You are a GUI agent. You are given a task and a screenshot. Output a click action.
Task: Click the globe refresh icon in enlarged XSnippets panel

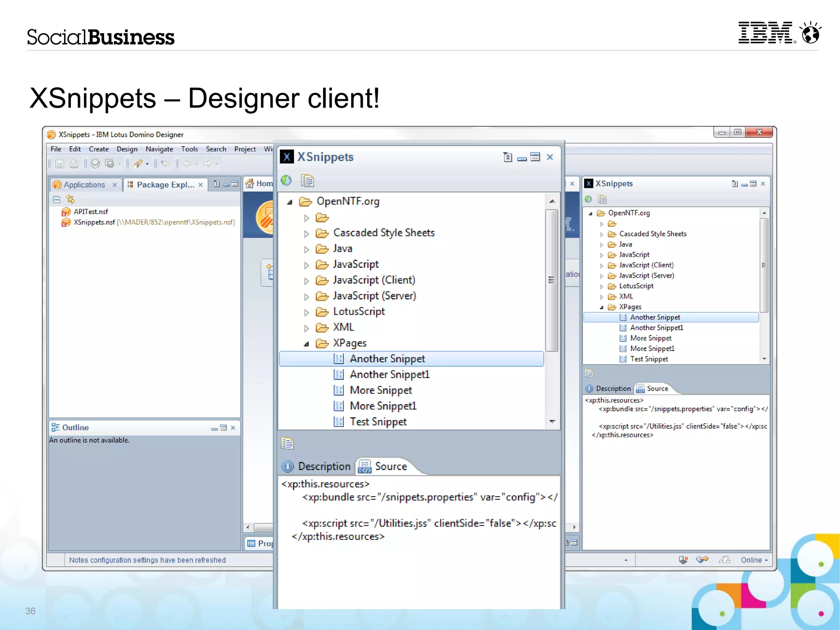(x=286, y=180)
